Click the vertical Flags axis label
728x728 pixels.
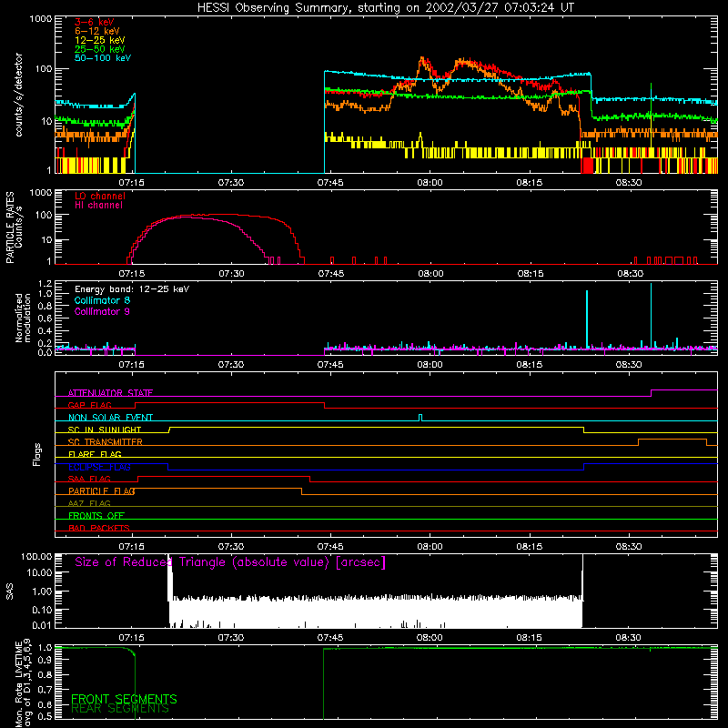[37, 454]
